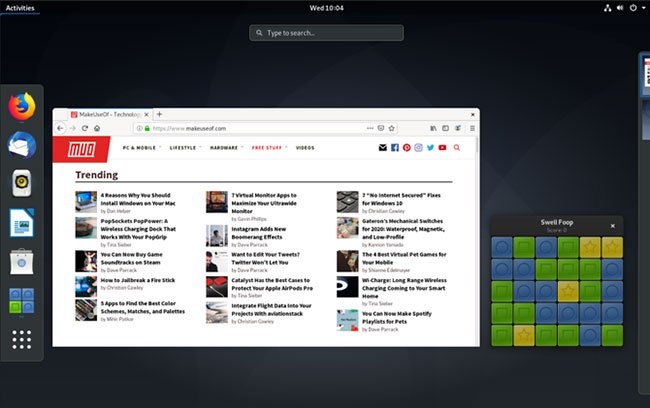650x408 pixels.
Task: Open '7 Virtual Monitor Apps' article
Action: (264, 203)
